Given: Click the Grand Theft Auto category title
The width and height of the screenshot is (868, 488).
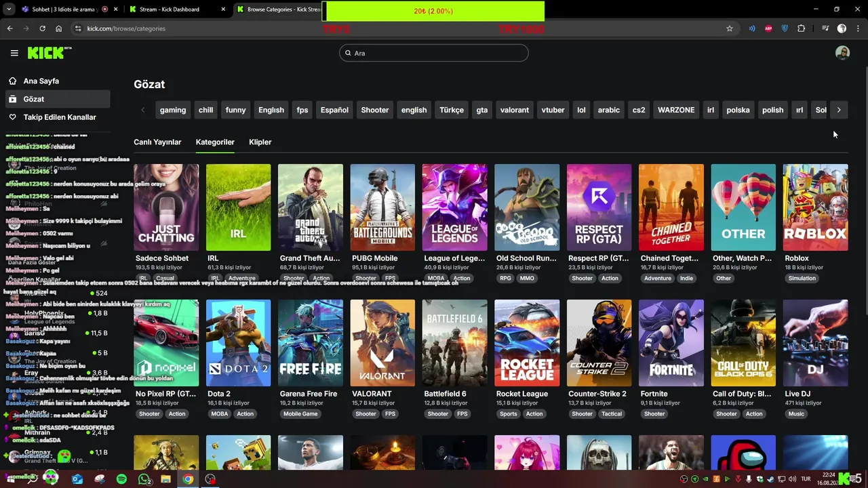Looking at the screenshot, I should tap(310, 258).
